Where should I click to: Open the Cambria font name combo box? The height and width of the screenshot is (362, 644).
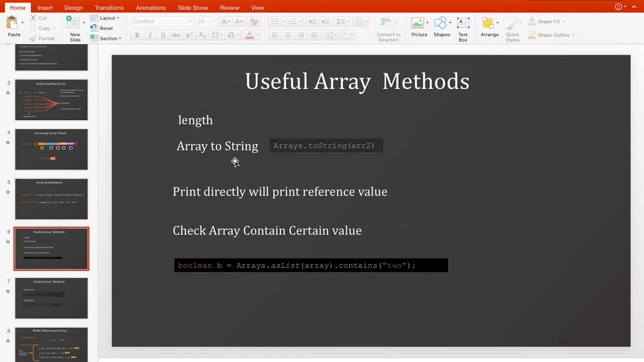[162, 21]
